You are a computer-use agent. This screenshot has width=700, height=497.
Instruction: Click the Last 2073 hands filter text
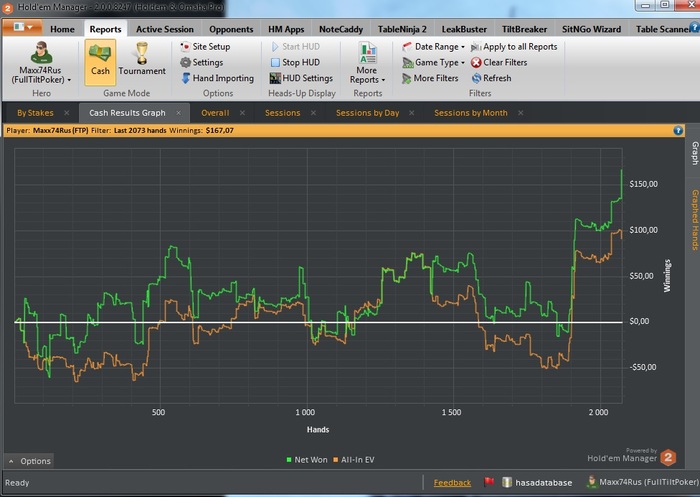(140, 130)
